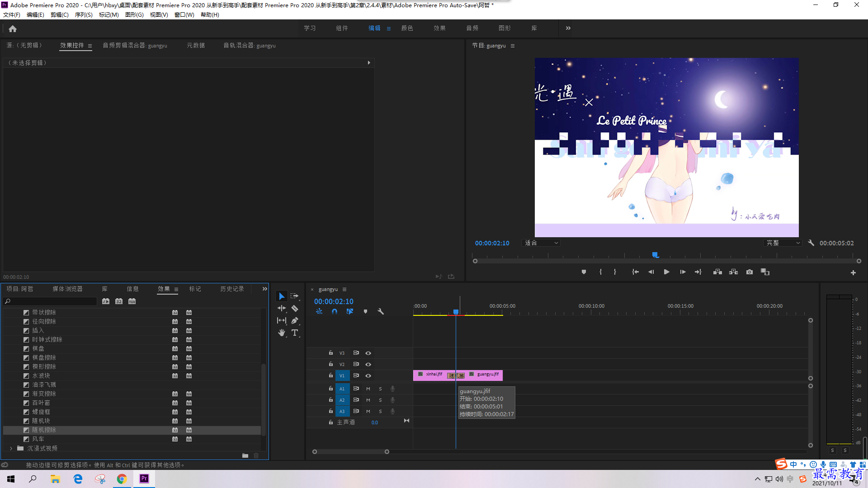Screen dimensions: 868x488
Task: Open the zoom level dropdown 适合
Action: (541, 243)
